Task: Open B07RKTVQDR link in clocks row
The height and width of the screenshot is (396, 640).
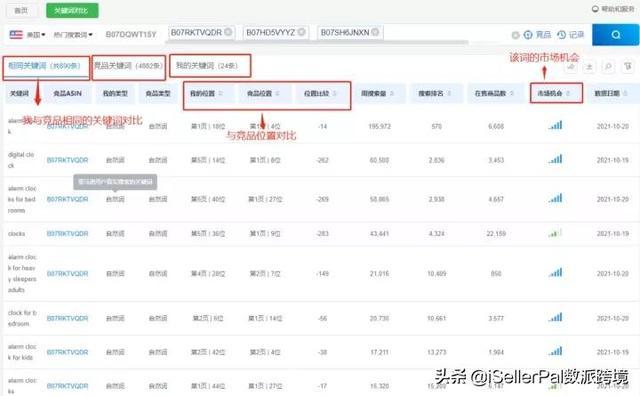Action: point(67,234)
